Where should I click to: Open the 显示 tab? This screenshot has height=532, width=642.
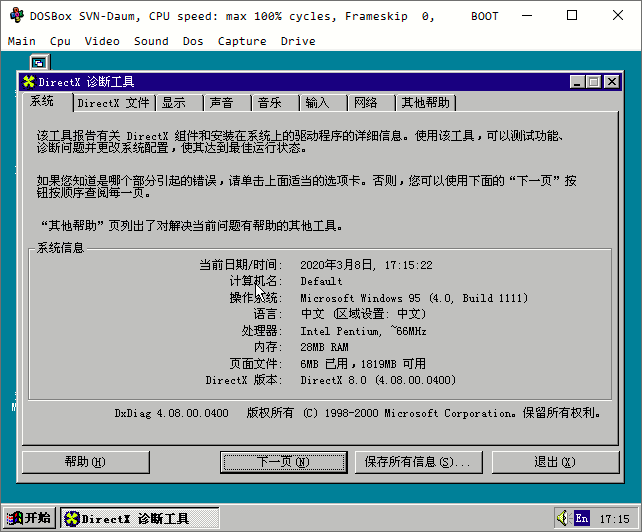(x=179, y=102)
